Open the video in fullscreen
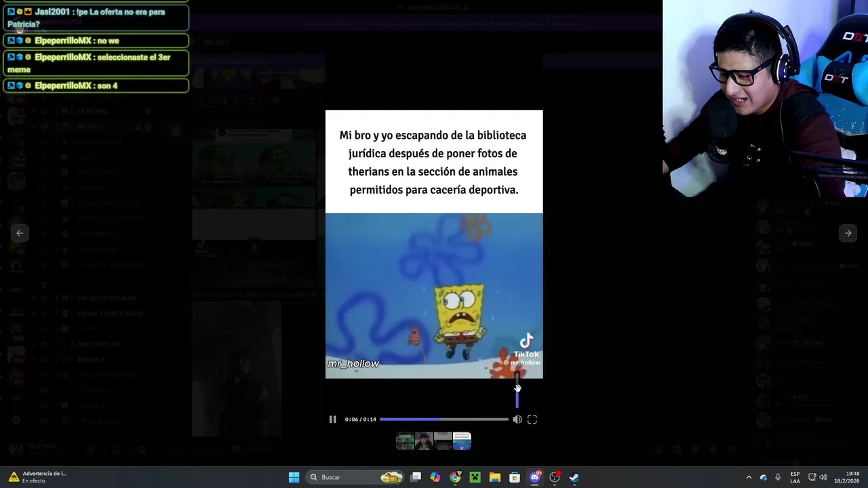Image resolution: width=868 pixels, height=488 pixels. tap(532, 420)
